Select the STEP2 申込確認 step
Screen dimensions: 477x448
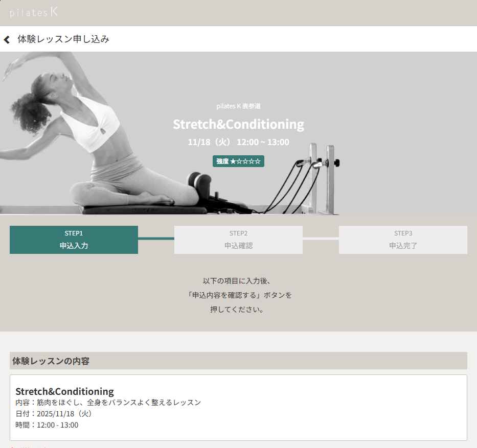[x=238, y=240]
